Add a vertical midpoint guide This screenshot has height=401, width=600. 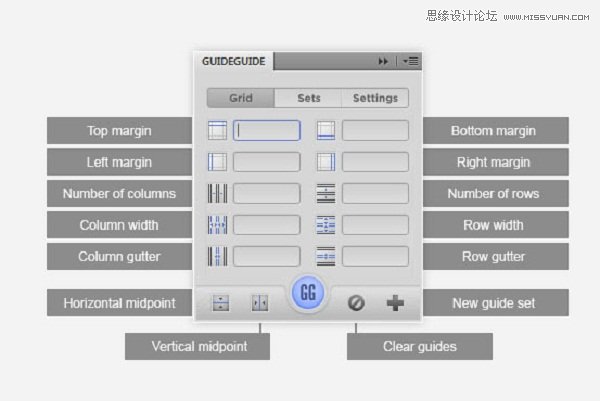click(x=260, y=303)
